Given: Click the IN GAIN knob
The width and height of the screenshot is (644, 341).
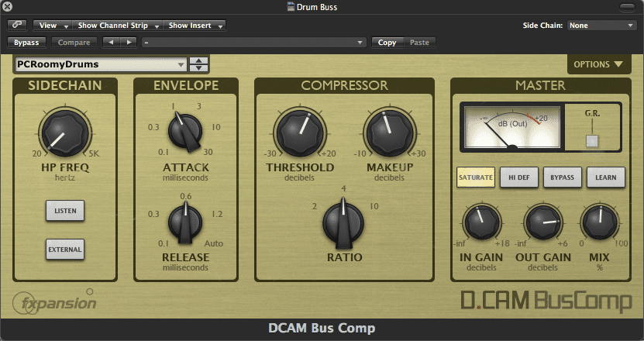Looking at the screenshot, I should pyautogui.click(x=481, y=222).
